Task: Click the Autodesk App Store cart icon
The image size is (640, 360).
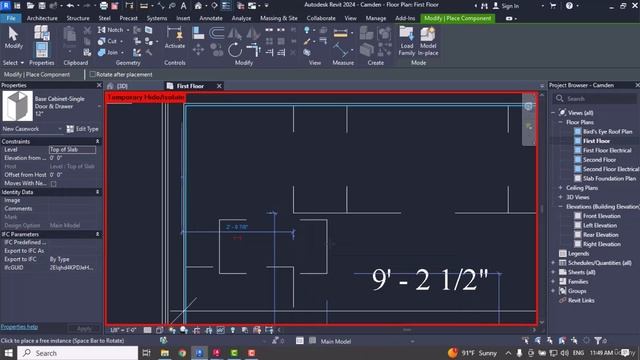Action: (553, 6)
